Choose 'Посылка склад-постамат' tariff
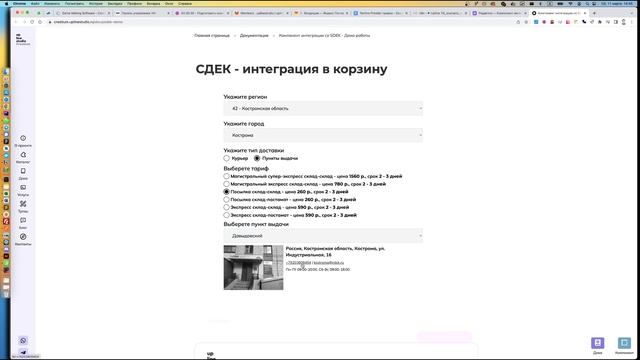Image resolution: width=640 pixels, height=360 pixels. point(227,200)
